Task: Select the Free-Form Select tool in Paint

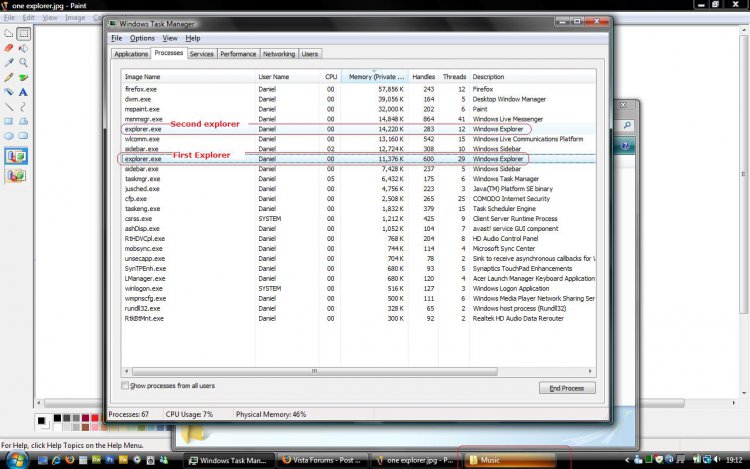Action: pyautogui.click(x=9, y=33)
